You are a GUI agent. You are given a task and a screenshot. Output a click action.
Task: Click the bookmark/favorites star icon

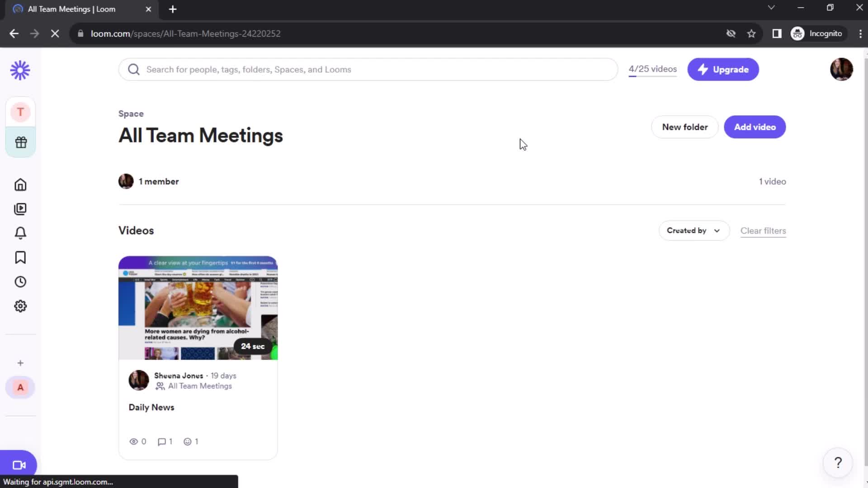click(x=752, y=34)
